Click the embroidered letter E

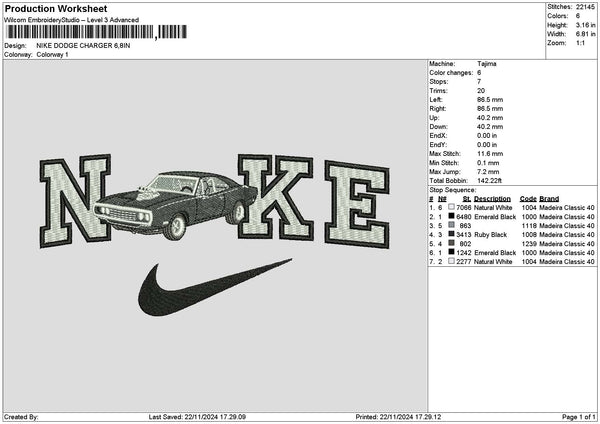pyautogui.click(x=357, y=204)
